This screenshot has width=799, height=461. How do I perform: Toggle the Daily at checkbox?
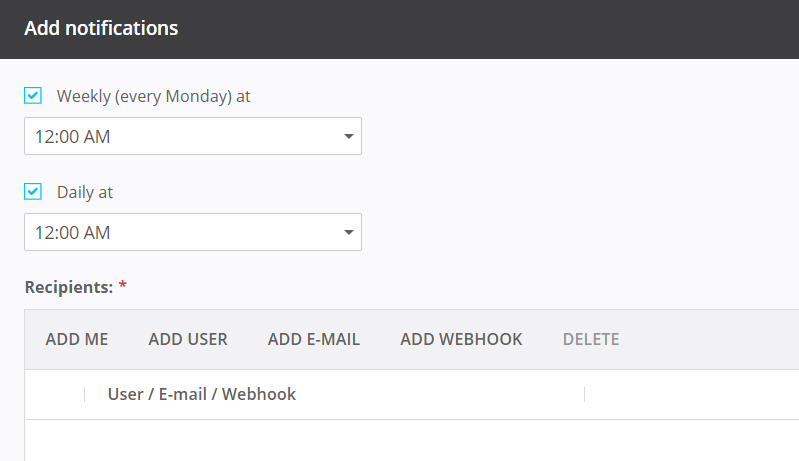[x=33, y=192]
